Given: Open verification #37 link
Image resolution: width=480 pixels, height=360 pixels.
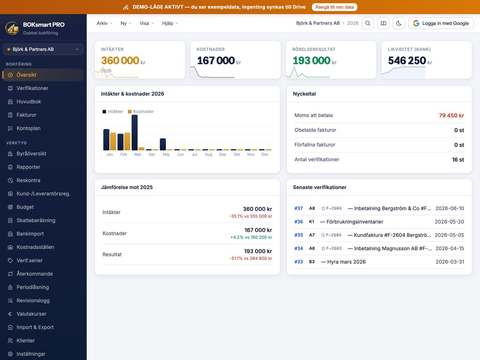Looking at the screenshot, I should [299, 208].
